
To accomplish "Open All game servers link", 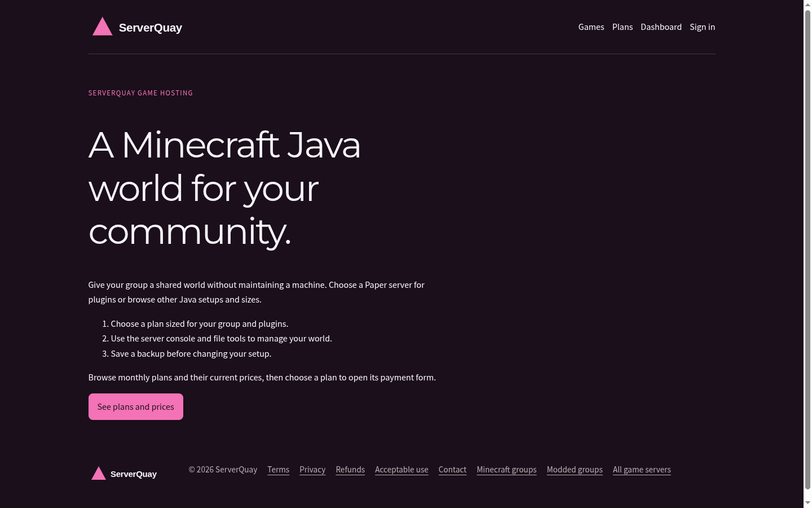I will tap(642, 470).
